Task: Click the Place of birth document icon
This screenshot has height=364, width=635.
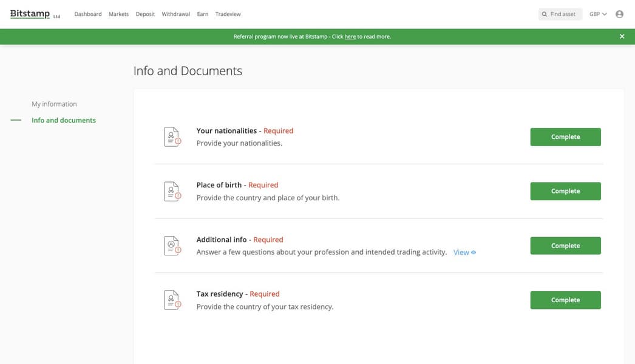Action: pyautogui.click(x=172, y=191)
